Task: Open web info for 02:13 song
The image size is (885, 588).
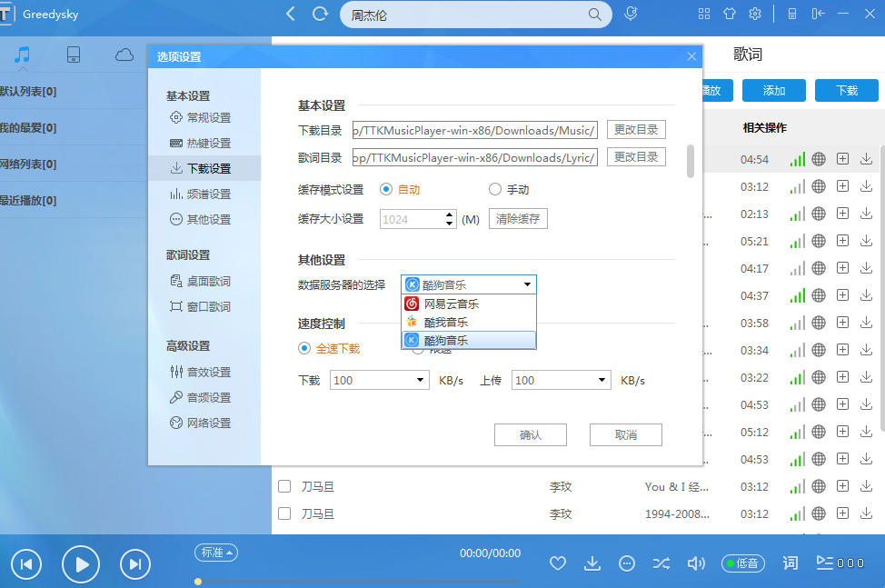Action: point(819,214)
